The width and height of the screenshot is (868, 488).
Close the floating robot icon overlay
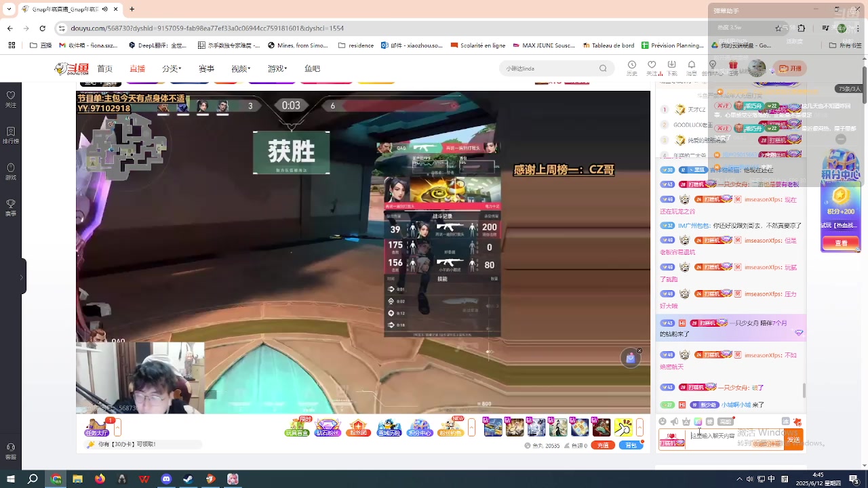pyautogui.click(x=639, y=351)
